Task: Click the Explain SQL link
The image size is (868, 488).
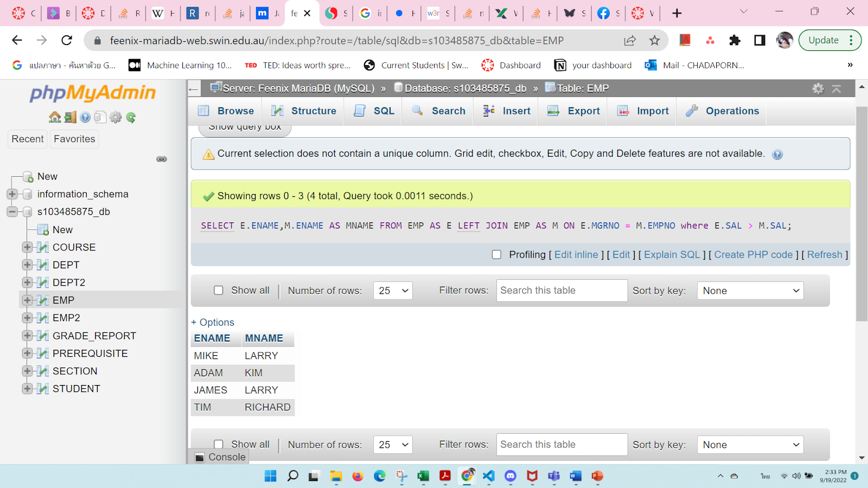Action: (x=672, y=254)
